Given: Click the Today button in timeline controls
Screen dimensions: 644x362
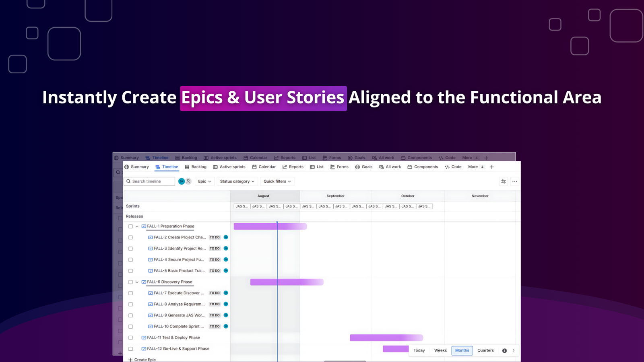Looking at the screenshot, I should [419, 350].
